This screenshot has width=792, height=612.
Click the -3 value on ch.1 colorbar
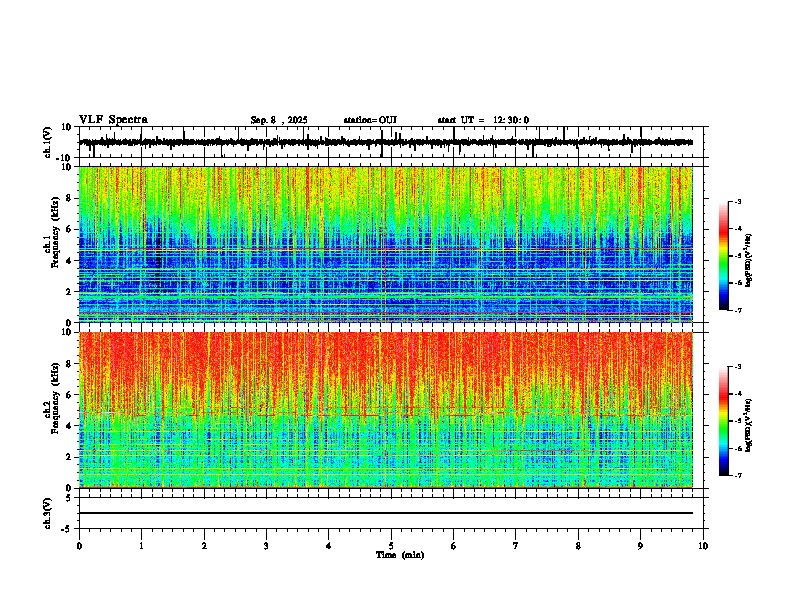pyautogui.click(x=738, y=202)
